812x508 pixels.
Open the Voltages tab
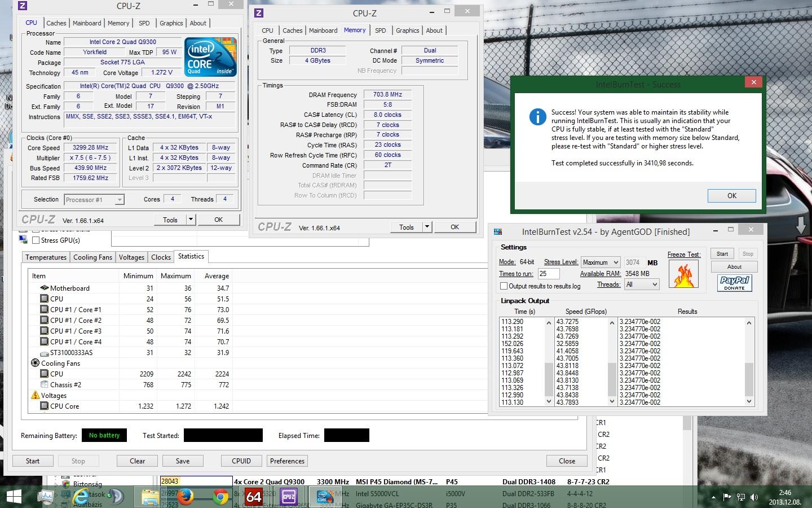tap(131, 257)
